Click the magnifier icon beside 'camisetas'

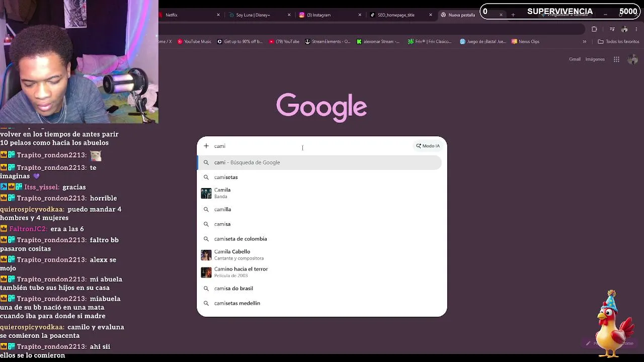click(206, 177)
